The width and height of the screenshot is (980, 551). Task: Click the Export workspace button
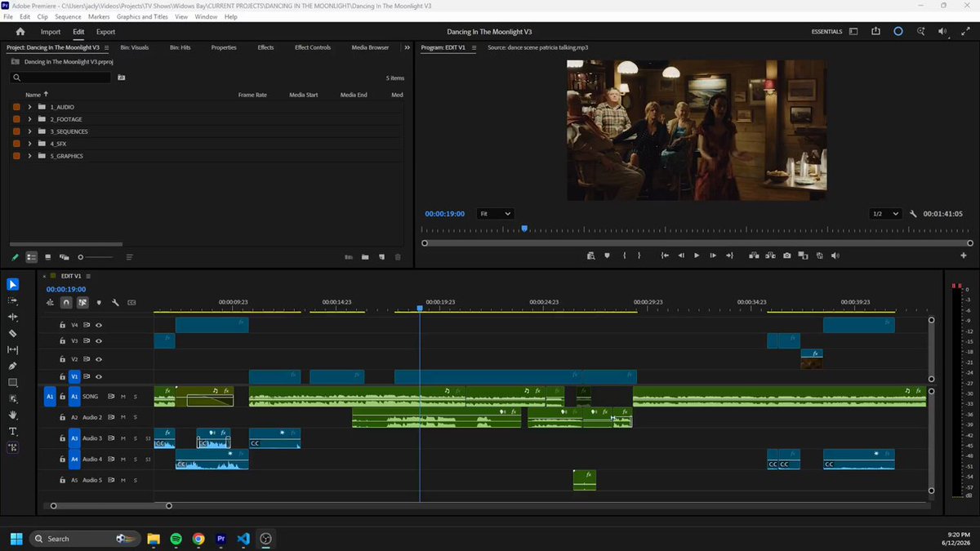(x=105, y=32)
